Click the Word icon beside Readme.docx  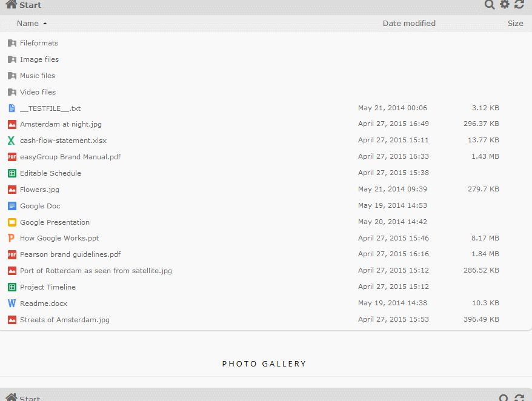click(12, 303)
